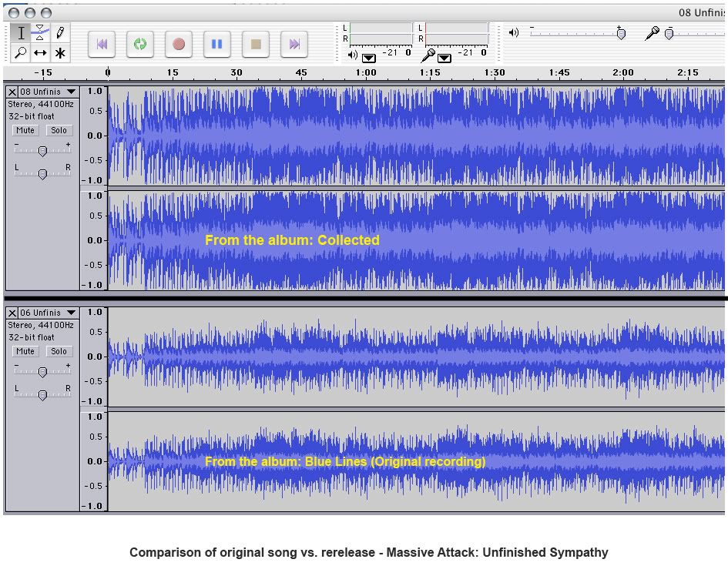
Task: Mute the 06 Unfinis track
Action: click(x=25, y=351)
